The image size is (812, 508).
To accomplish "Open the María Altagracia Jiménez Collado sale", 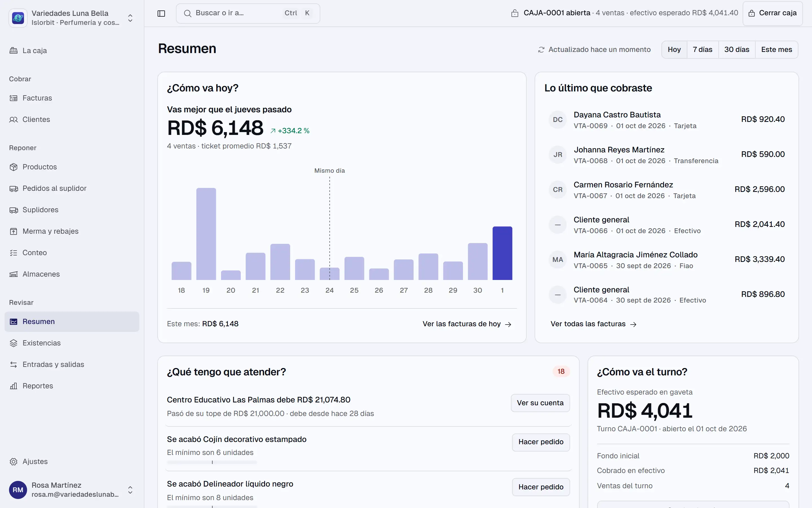I will 667,259.
